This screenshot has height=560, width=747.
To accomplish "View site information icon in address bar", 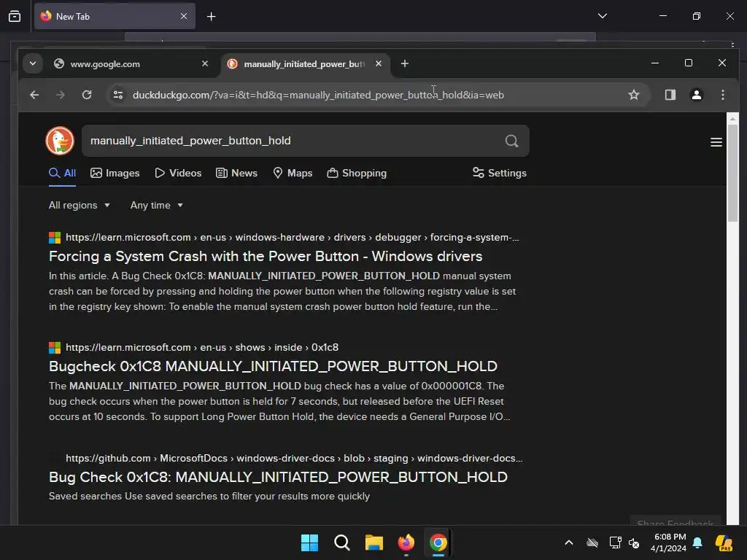I will [x=118, y=95].
